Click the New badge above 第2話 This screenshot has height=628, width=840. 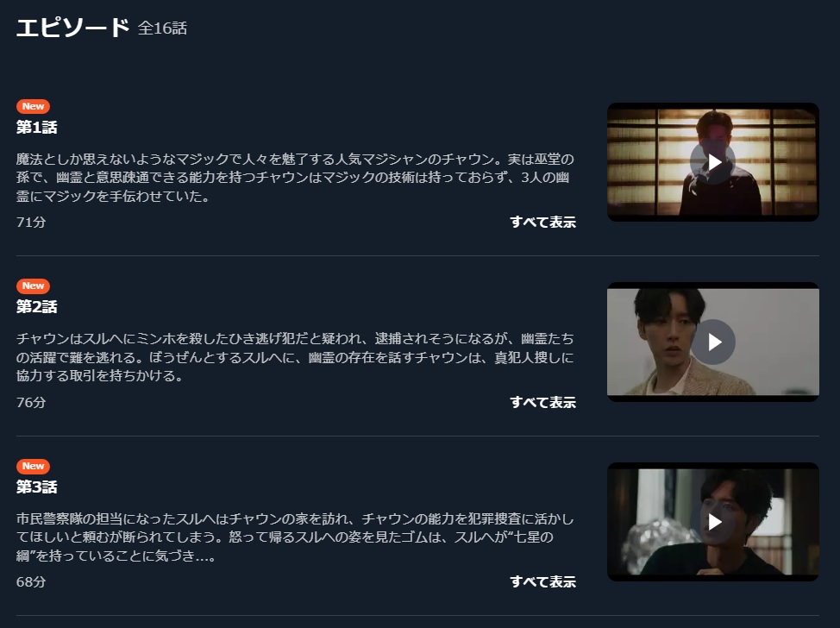click(34, 286)
